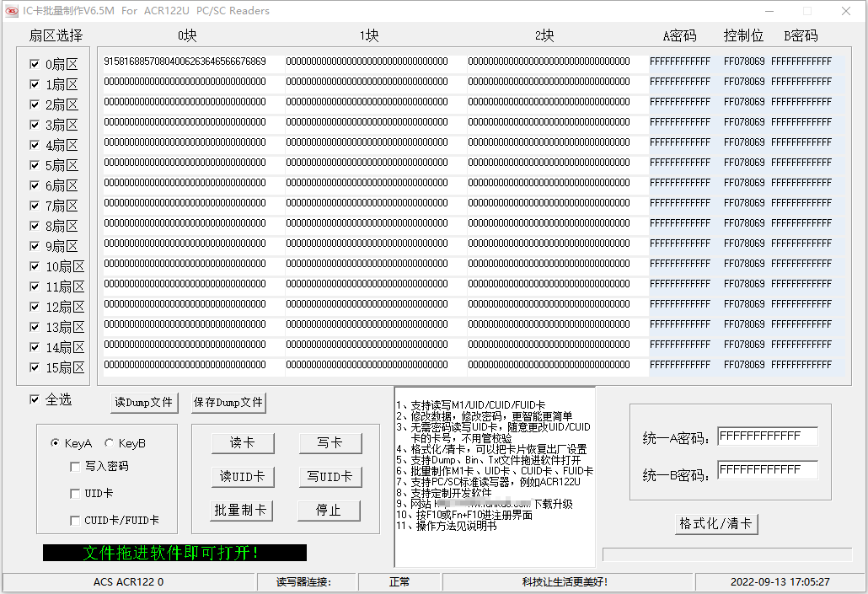Enable the CUID卡/FUID卡 checkbox
868x594 pixels.
(75, 521)
